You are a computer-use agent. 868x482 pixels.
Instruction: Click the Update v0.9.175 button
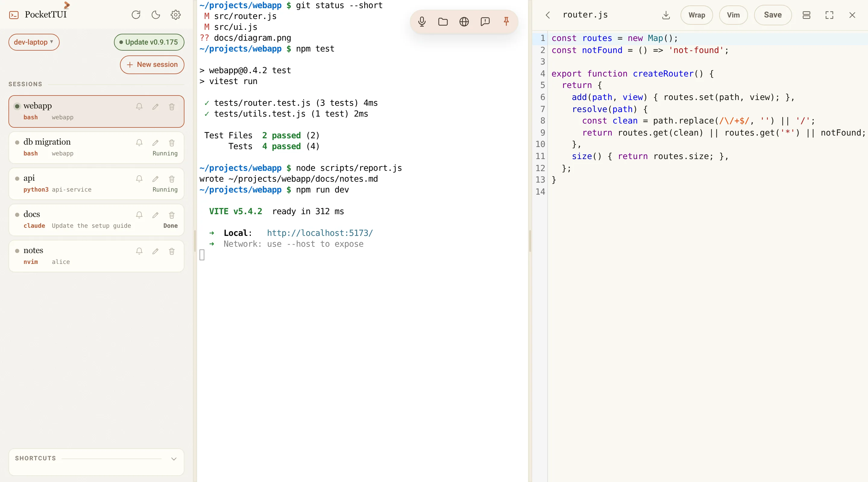point(149,42)
